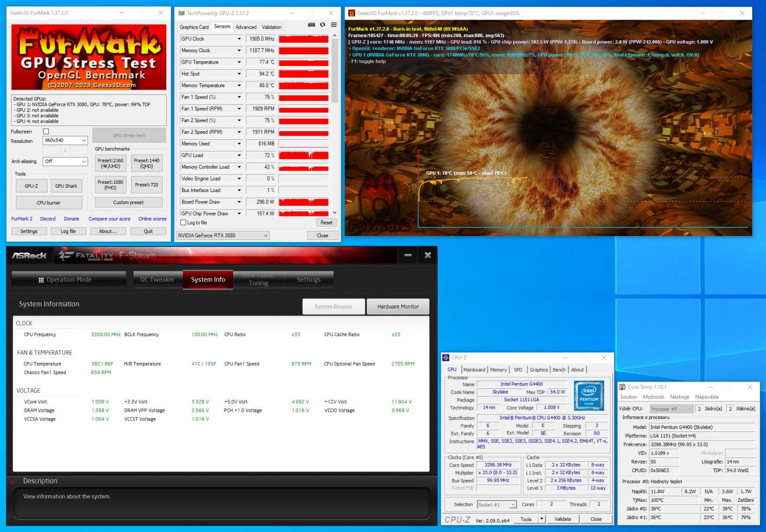Open the Discord link in FurMark

[48, 219]
